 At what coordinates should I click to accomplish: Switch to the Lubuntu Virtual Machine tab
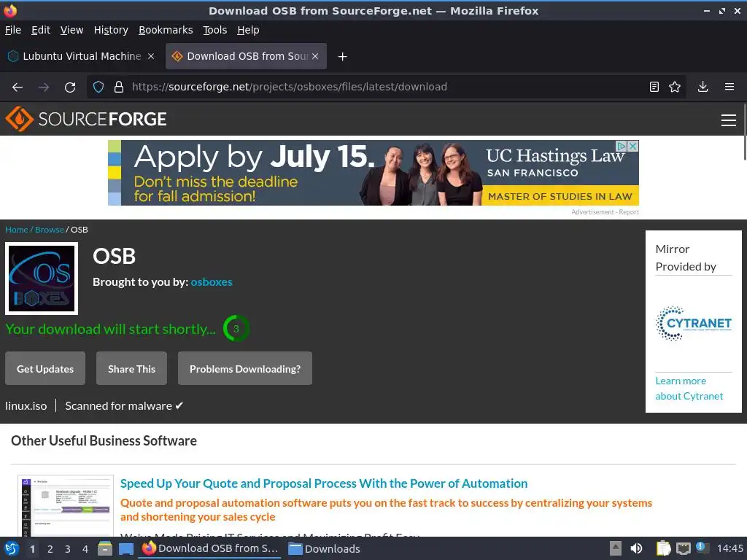point(82,56)
